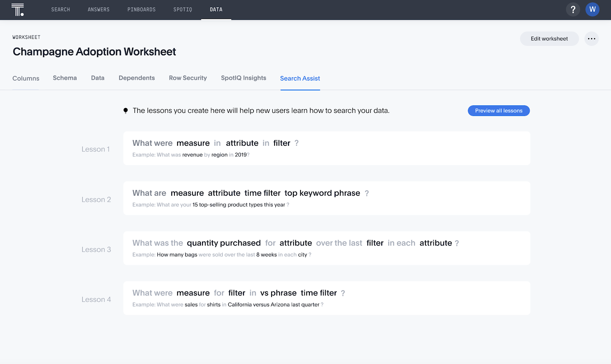Switch to the Dependents tab

137,78
